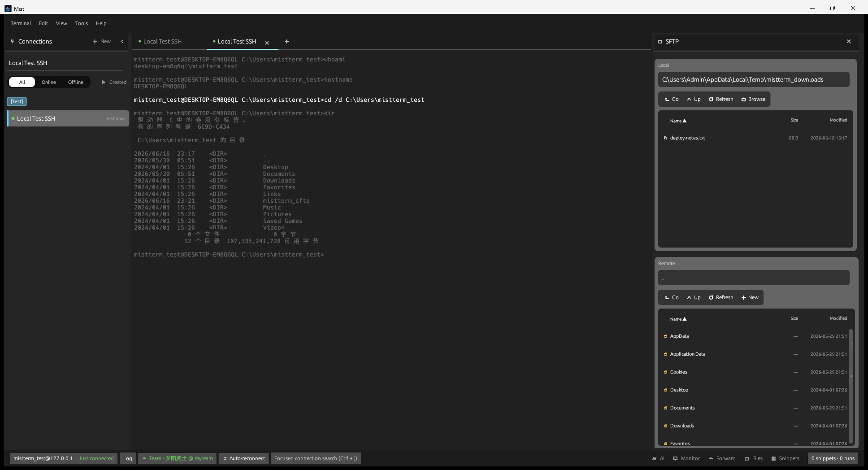Select the All filter toggle
868x470 pixels.
(22, 82)
